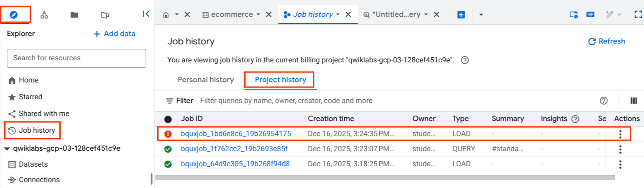The image size is (644, 188).
Task: Close the Untitled query tab
Action: [x=436, y=15]
